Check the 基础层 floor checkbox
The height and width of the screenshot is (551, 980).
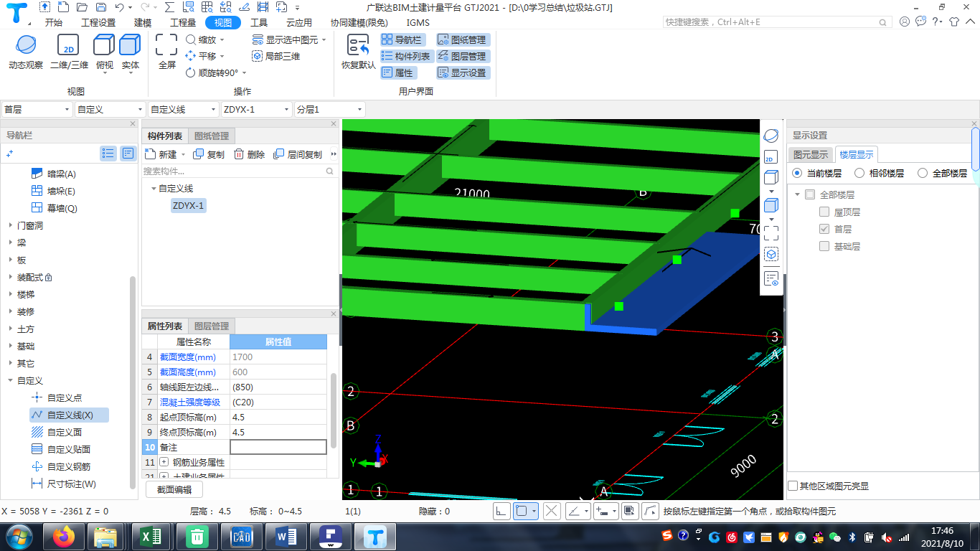824,246
